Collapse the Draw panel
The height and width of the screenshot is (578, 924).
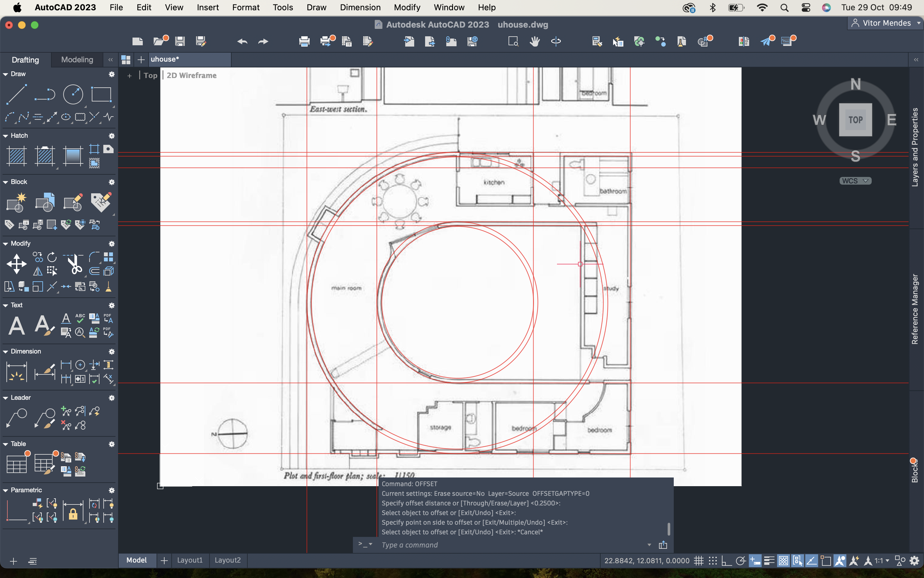click(5, 74)
